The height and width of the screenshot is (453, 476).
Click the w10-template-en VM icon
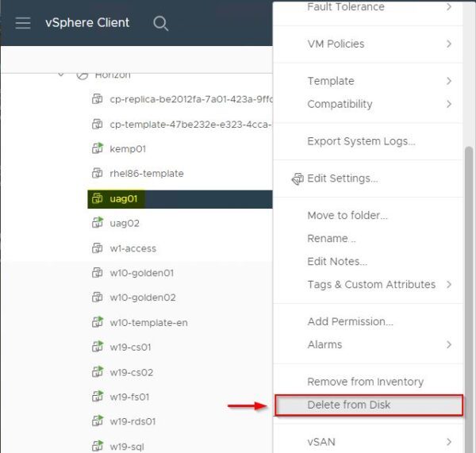[x=98, y=322]
